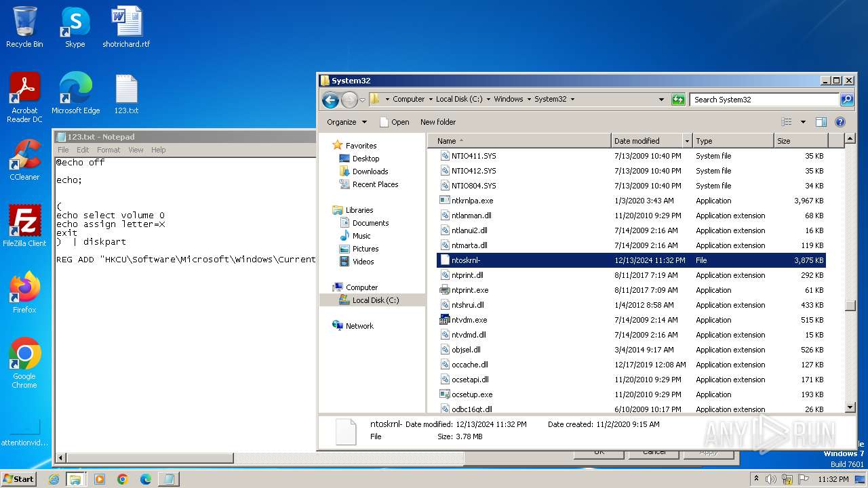The height and width of the screenshot is (488, 868).
Task: Expand the System32 breadcrumb arrow
Action: click(x=572, y=99)
